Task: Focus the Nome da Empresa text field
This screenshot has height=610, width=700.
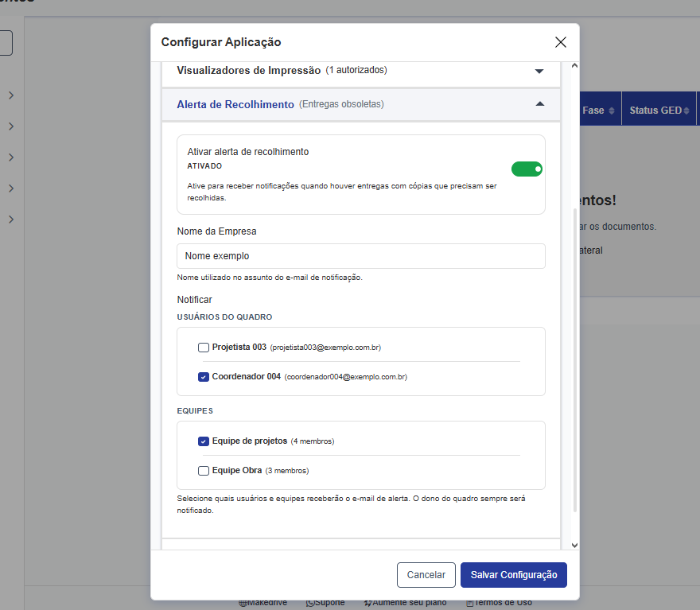Action: tap(360, 256)
